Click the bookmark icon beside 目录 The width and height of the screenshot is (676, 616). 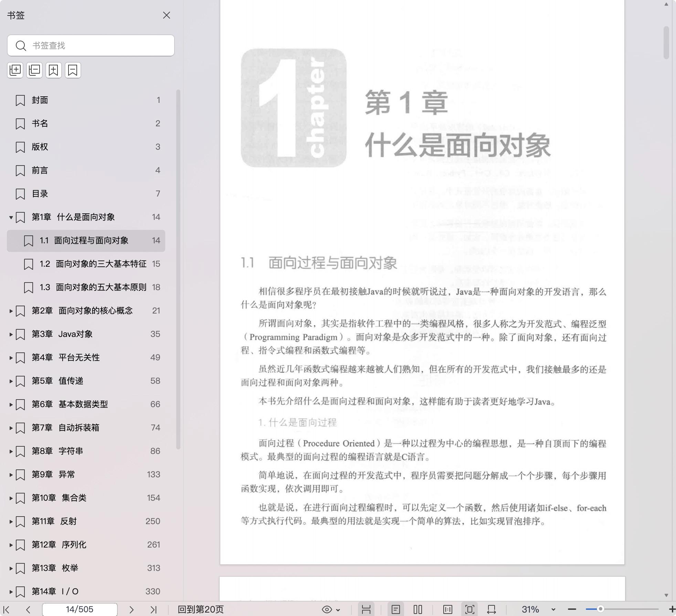click(x=20, y=194)
